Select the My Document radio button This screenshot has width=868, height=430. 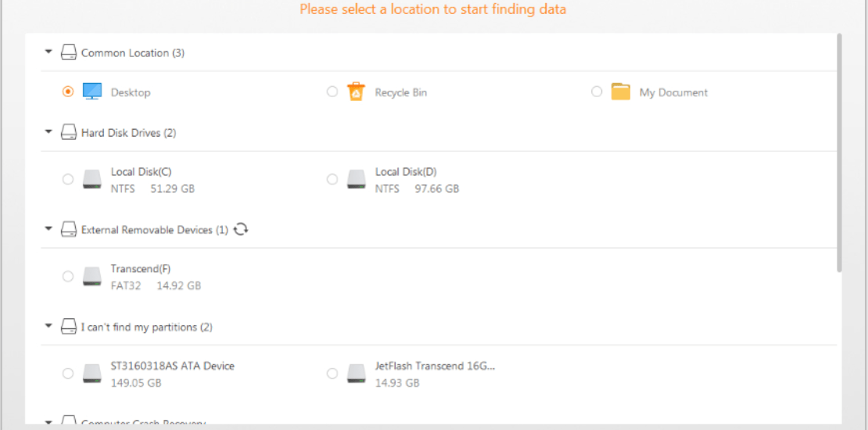pos(597,91)
